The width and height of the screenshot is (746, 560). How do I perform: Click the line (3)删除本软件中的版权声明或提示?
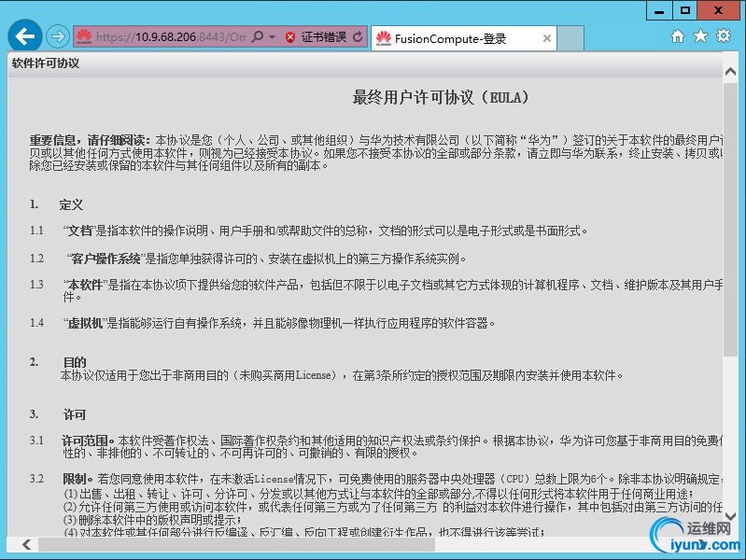click(x=152, y=520)
